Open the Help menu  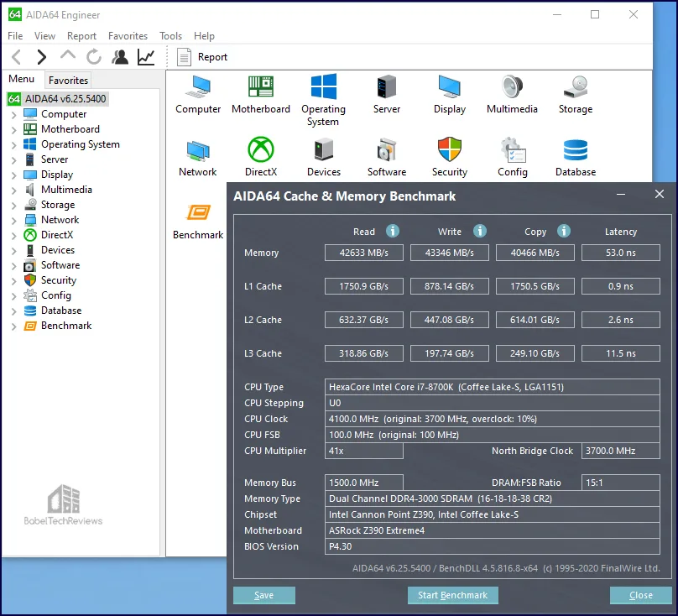(204, 36)
